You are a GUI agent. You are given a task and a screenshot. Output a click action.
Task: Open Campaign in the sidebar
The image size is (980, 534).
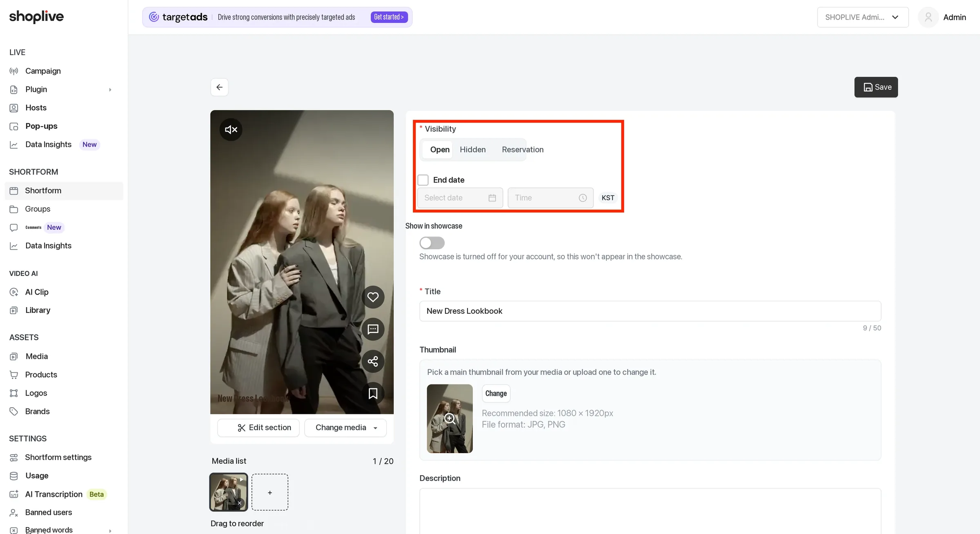click(x=43, y=71)
